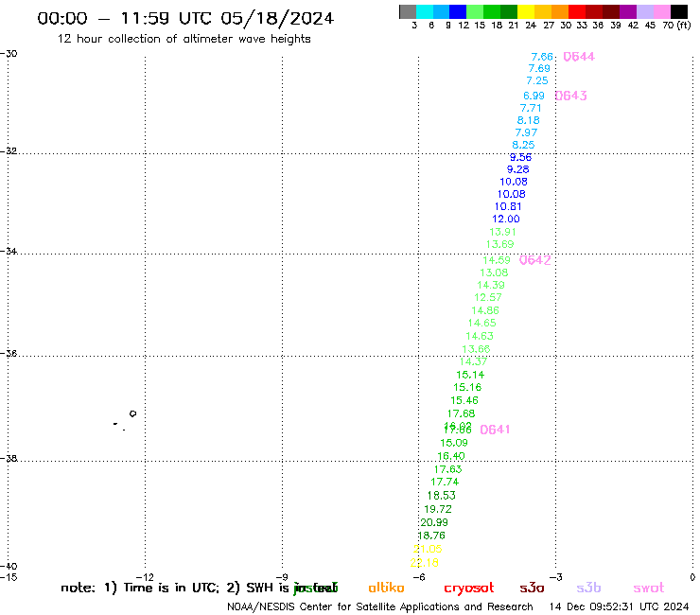This screenshot has height=615, width=700.
Task: Click the orange swatch in the color bar
Action: (560, 11)
